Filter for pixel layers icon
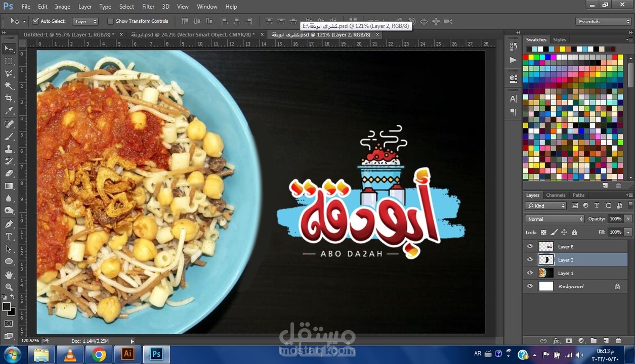This screenshot has width=635, height=364. click(x=575, y=206)
